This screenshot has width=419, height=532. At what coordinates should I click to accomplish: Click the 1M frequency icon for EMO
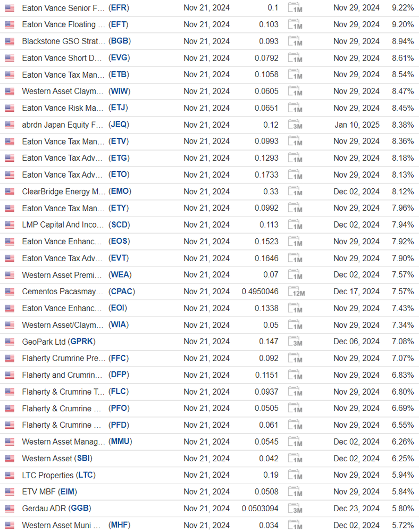point(295,192)
